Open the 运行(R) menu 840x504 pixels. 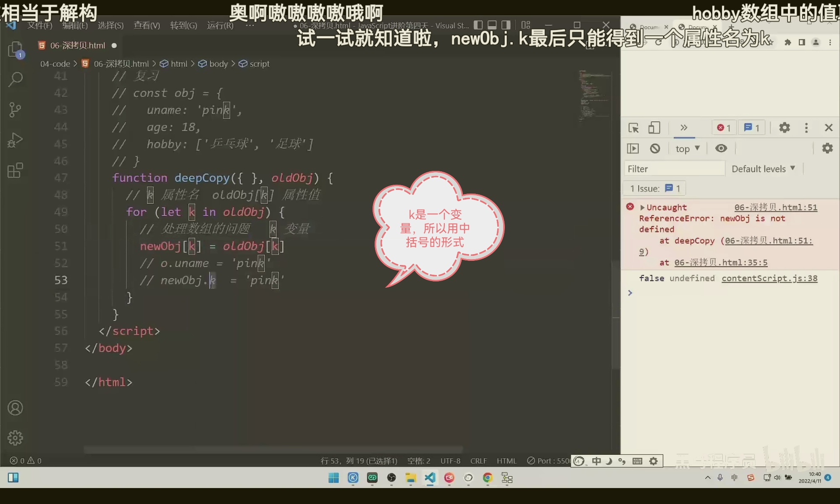220,26
